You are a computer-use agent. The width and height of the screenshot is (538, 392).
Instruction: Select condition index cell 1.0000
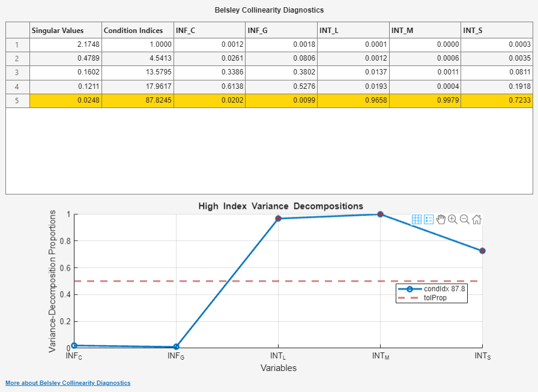click(138, 45)
